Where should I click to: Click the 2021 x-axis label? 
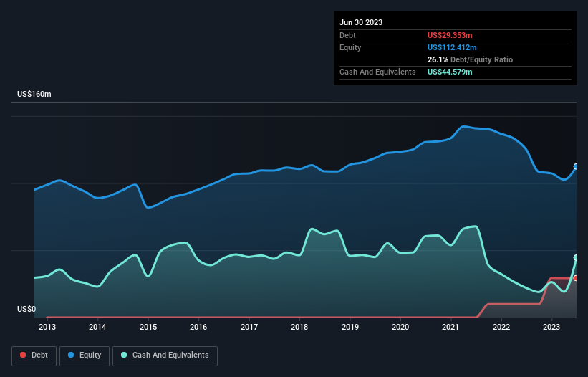[x=450, y=327]
